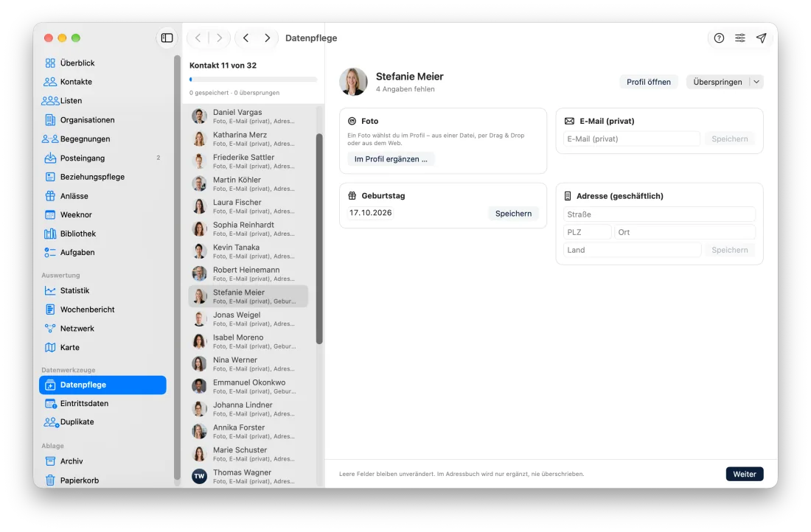Image resolution: width=811 pixels, height=532 pixels.
Task: Open the Statistik section label
Action: coord(74,290)
